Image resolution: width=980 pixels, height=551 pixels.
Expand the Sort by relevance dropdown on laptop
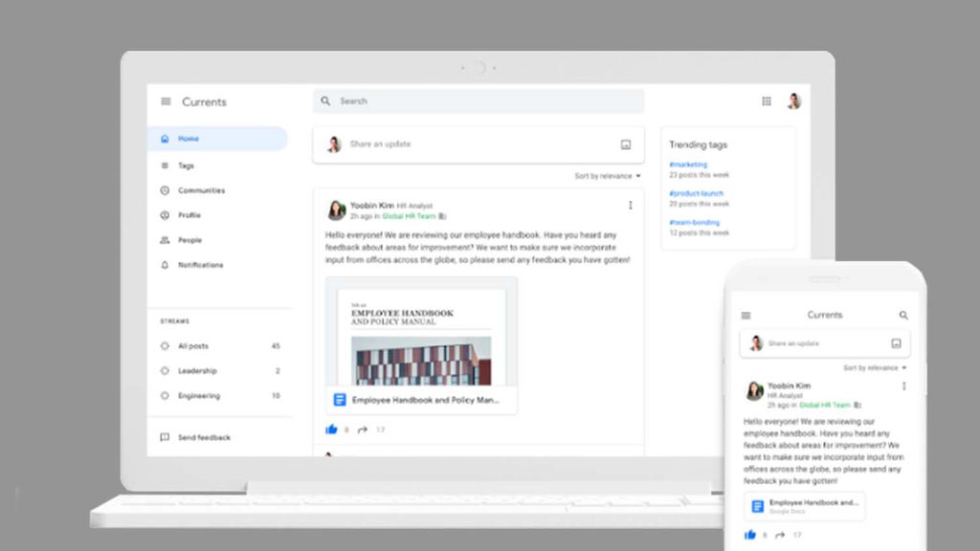[x=608, y=176]
